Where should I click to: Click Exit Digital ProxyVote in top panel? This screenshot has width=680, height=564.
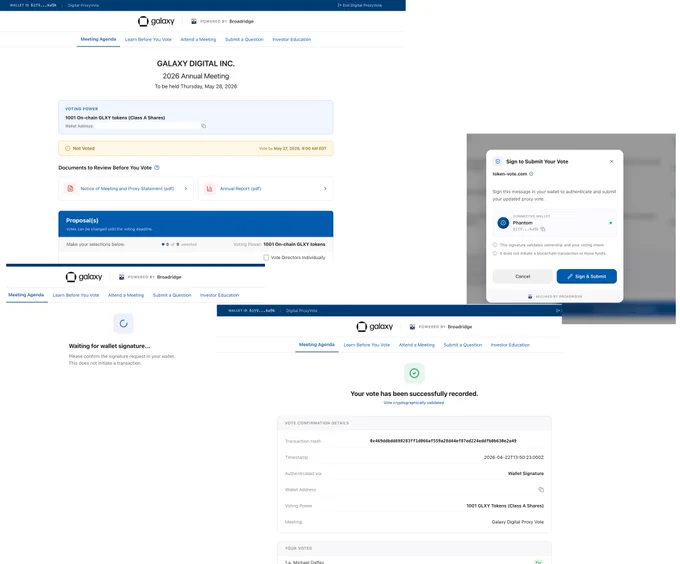click(360, 5)
